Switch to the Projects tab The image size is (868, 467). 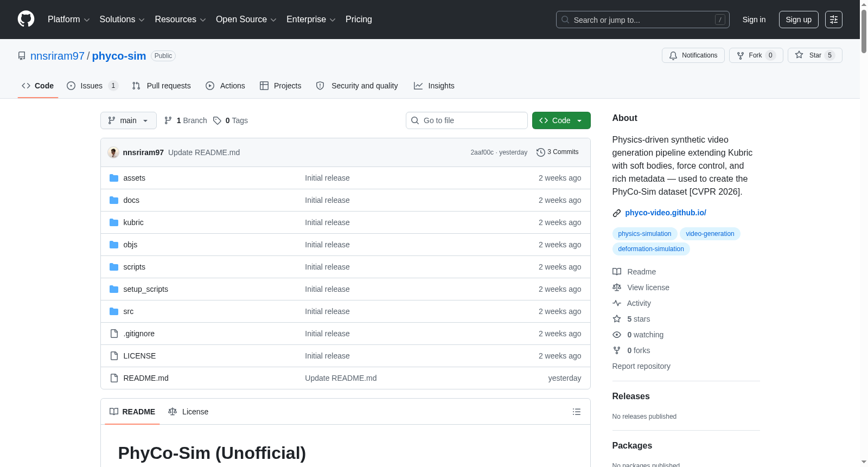(x=280, y=86)
